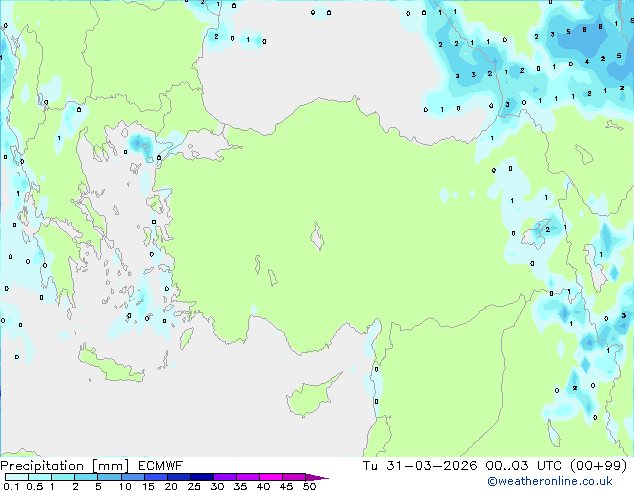Click the 15–20 mm legend color box
The width and height of the screenshot is (634, 490).
point(156,477)
